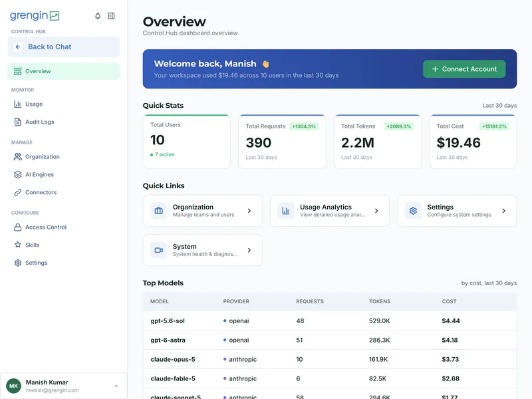Click the Total Tokens stat card
Screen dimensions: 532x399
(378, 142)
